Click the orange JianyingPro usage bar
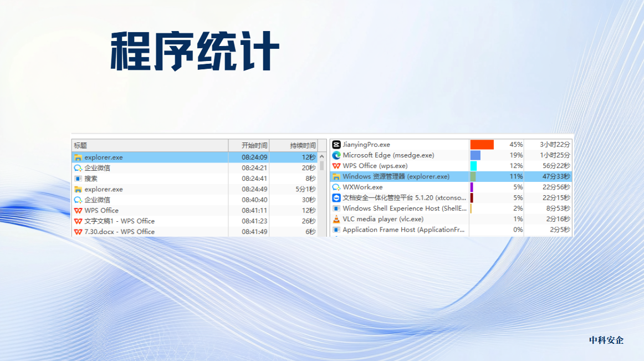The height and width of the screenshot is (361, 644). tap(482, 145)
